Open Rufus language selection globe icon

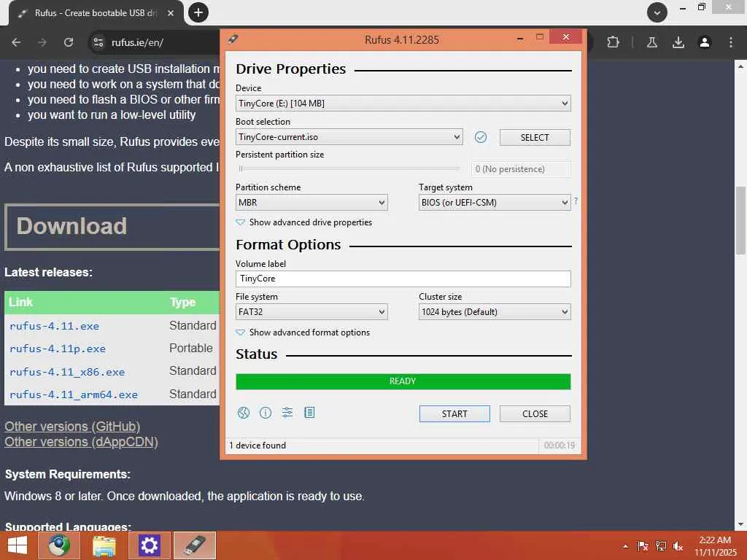[x=244, y=413]
